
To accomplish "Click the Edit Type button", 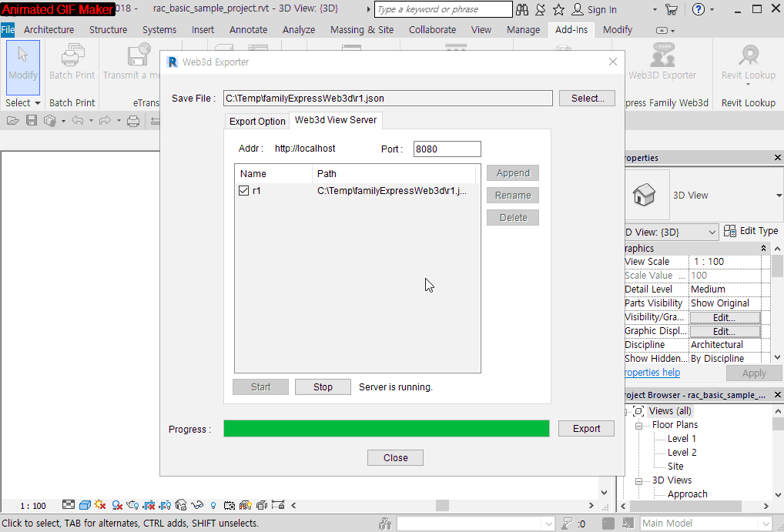I will pyautogui.click(x=751, y=231).
